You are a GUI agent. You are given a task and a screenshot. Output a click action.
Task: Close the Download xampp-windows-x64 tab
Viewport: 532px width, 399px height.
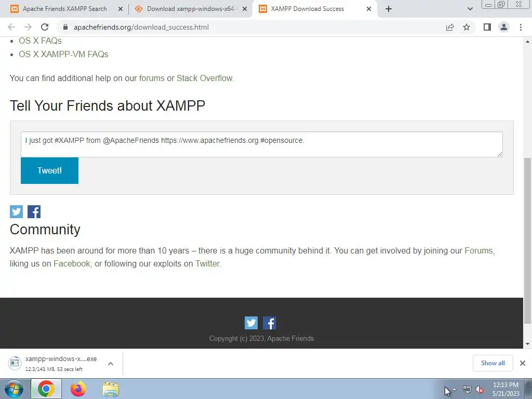(245, 9)
